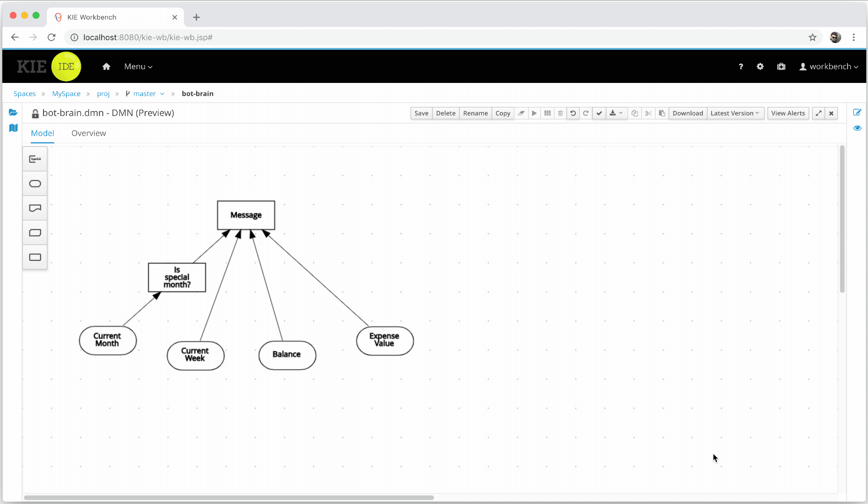Expand the Menu dropdown

coord(139,67)
